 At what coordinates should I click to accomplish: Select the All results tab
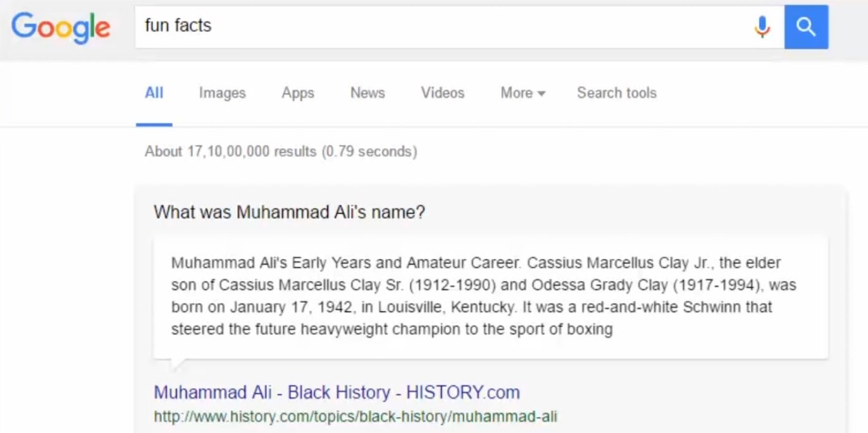tap(154, 93)
